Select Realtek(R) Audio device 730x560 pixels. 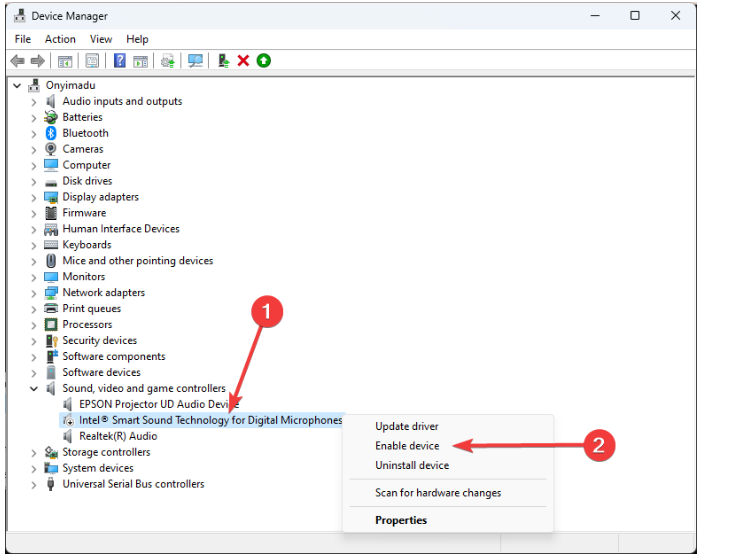118,436
